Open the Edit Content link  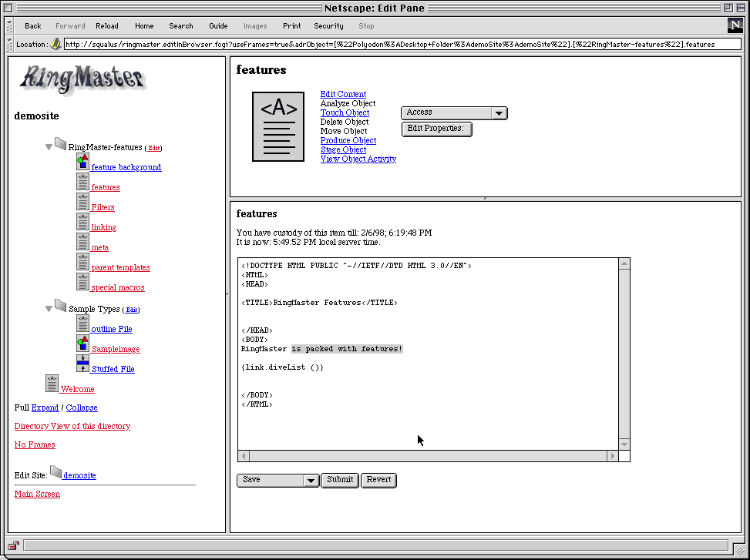click(343, 94)
